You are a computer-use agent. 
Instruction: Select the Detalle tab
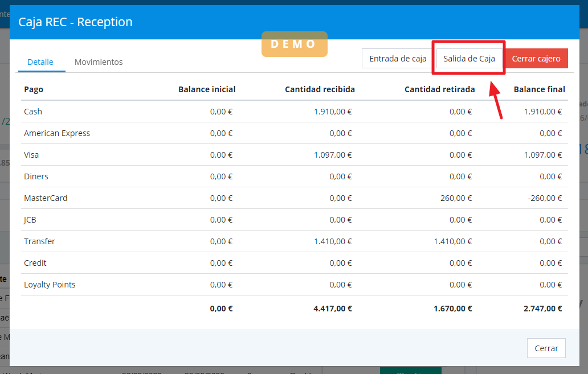pos(40,62)
